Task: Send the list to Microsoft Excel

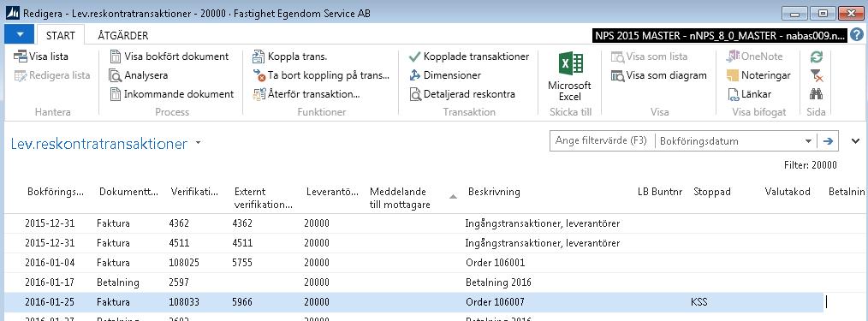Action: (x=569, y=76)
